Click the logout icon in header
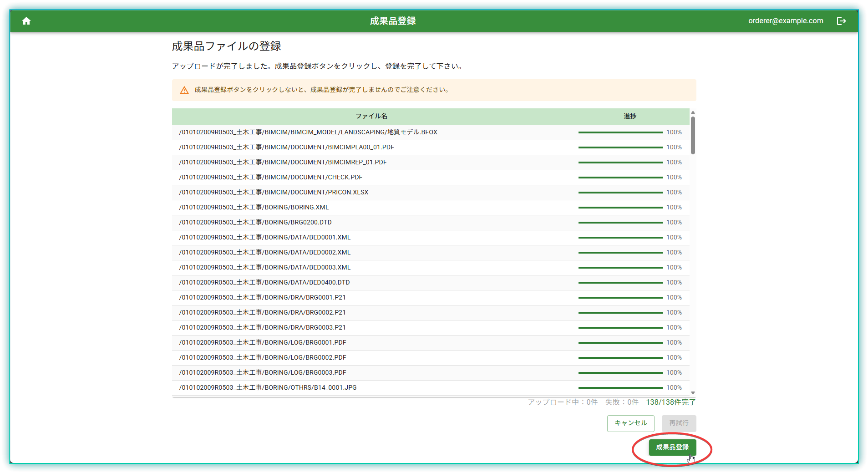Screen dimensions: 868x473 [x=841, y=21]
